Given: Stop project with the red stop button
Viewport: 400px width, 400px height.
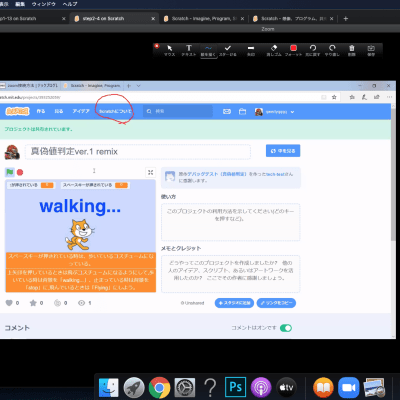Looking at the screenshot, I should coord(20,172).
